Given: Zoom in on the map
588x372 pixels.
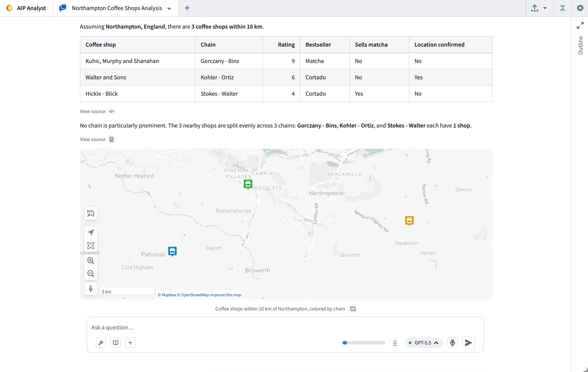Looking at the screenshot, I should click(91, 261).
